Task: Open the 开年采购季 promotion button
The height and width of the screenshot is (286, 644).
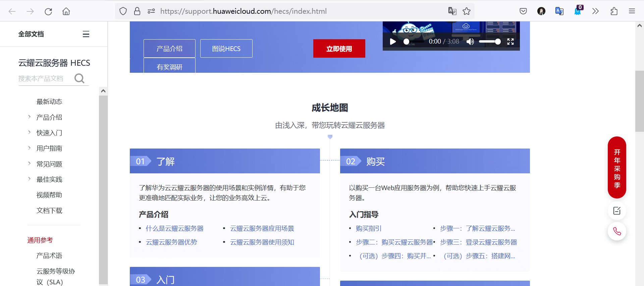Action: (617, 167)
